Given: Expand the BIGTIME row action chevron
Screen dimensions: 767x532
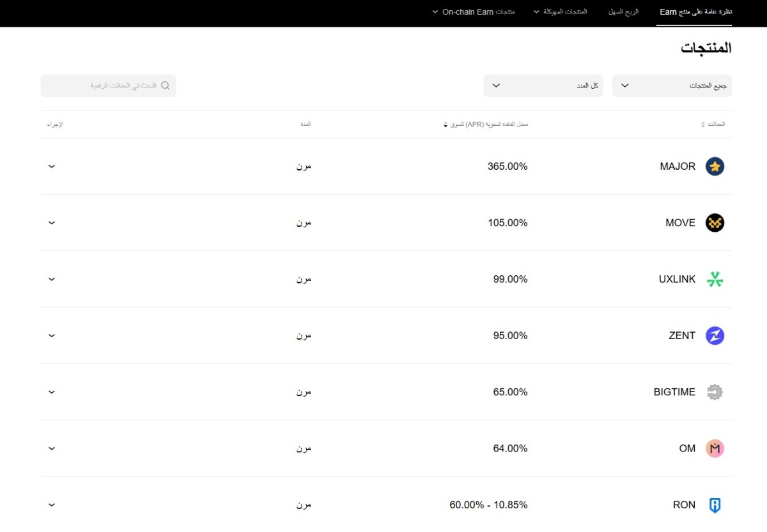Looking at the screenshot, I should tap(52, 392).
